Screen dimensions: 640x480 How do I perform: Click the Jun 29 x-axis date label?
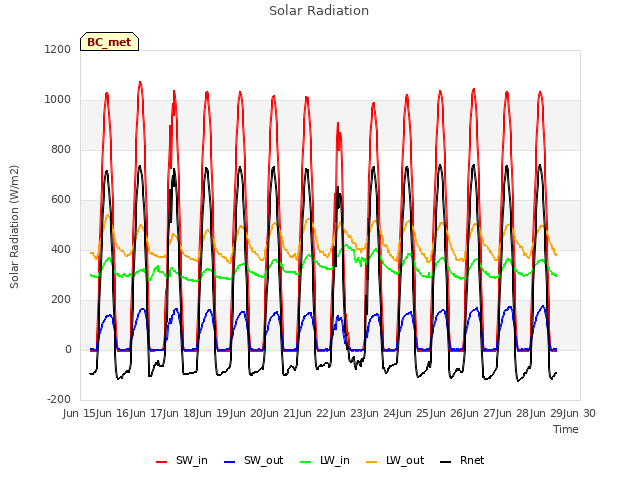pyautogui.click(x=547, y=413)
